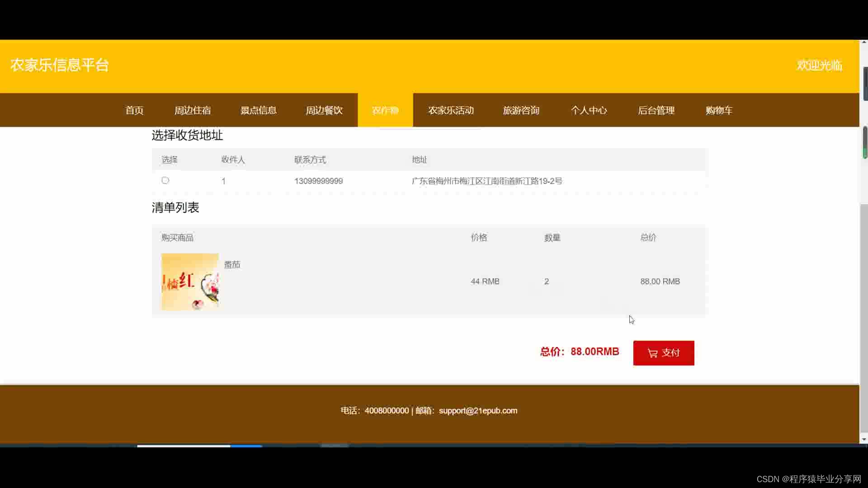Screen dimensions: 868x488
Task: Click the 番茄 product name
Action: click(x=232, y=265)
